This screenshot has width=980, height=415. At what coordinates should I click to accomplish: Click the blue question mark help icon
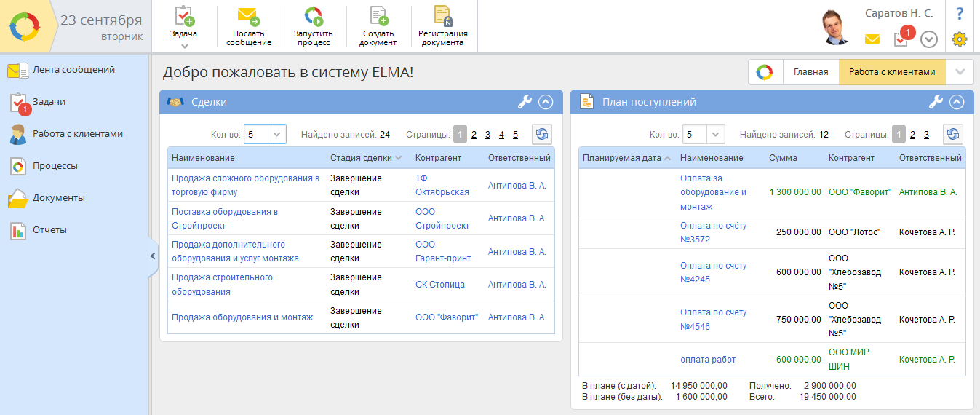[x=959, y=13]
